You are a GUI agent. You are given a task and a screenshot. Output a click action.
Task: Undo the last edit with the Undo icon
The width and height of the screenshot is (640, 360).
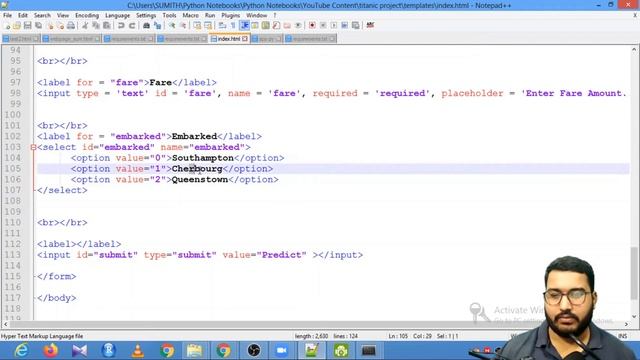coord(121,26)
